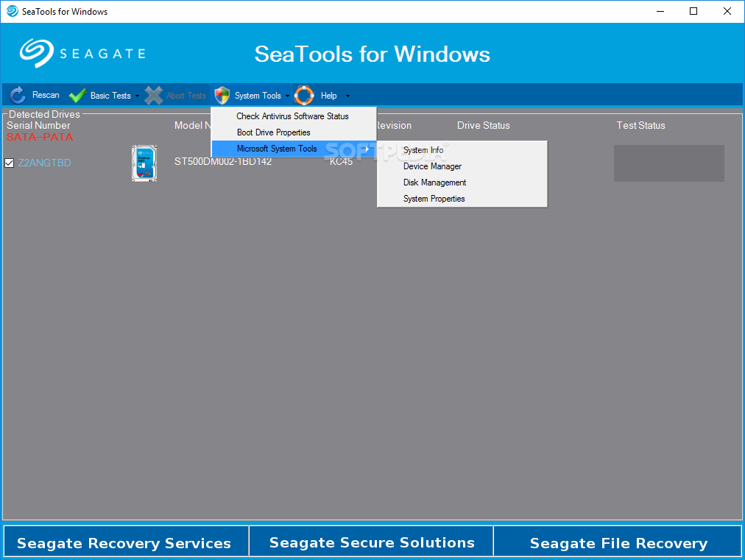Click the ST500DM002-1BD142 model number

[x=223, y=161]
